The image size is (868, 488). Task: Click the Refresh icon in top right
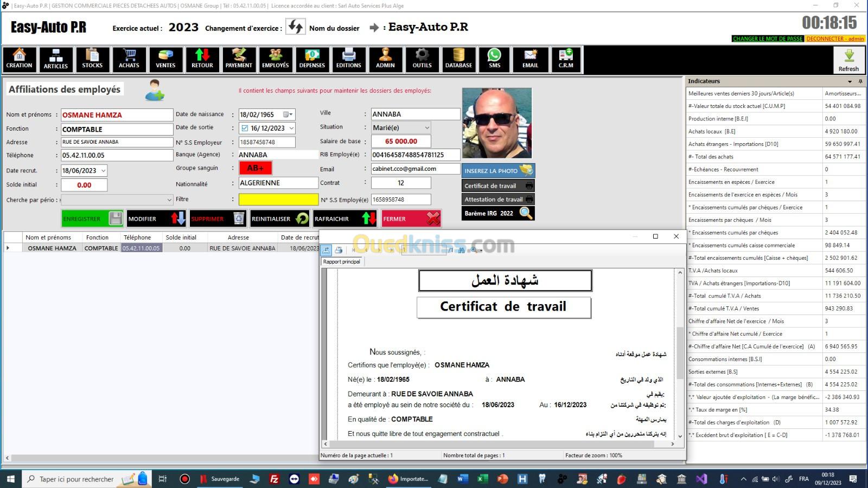pos(848,60)
